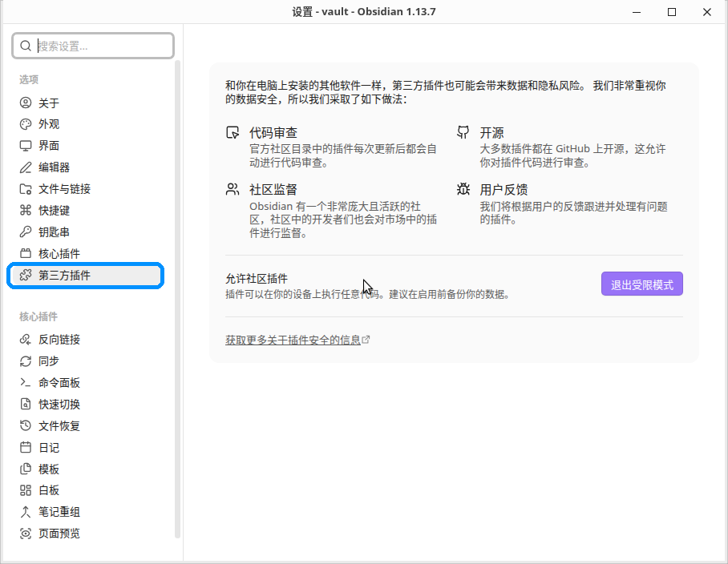Click the 快捷键 command-key icon

coord(26,211)
